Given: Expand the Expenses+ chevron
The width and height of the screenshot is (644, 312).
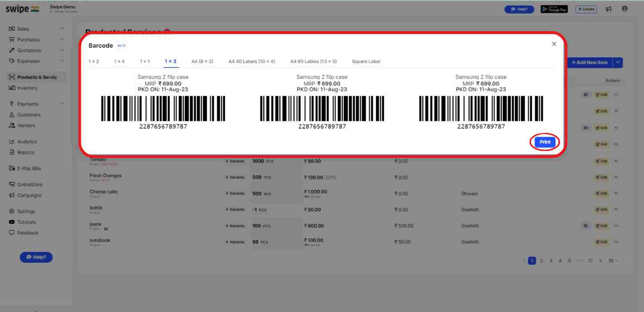Looking at the screenshot, I should 62,61.
